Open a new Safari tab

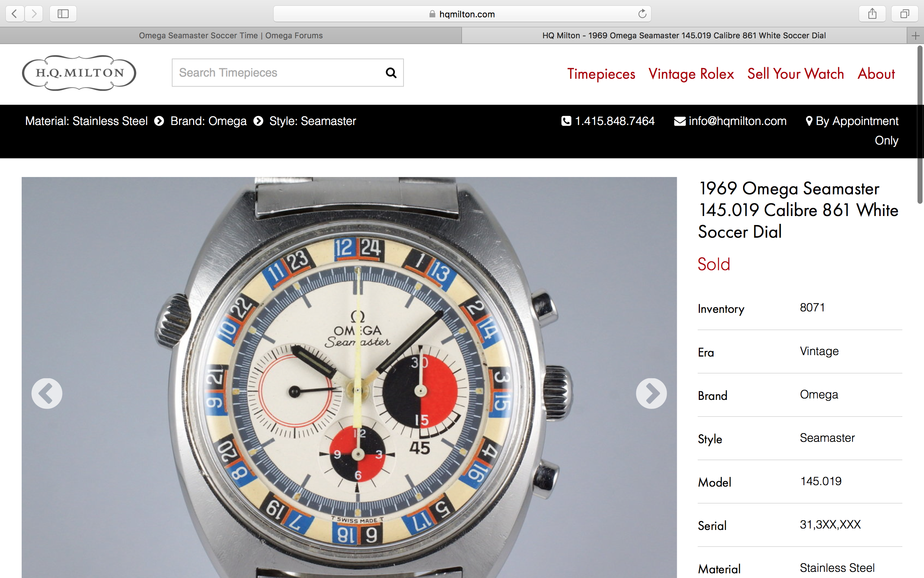(x=915, y=35)
